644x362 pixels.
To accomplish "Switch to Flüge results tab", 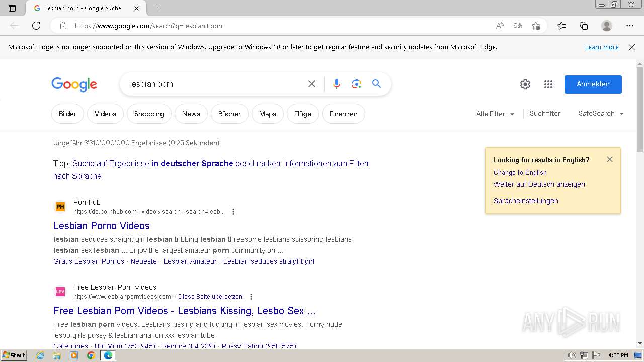I will tap(303, 114).
